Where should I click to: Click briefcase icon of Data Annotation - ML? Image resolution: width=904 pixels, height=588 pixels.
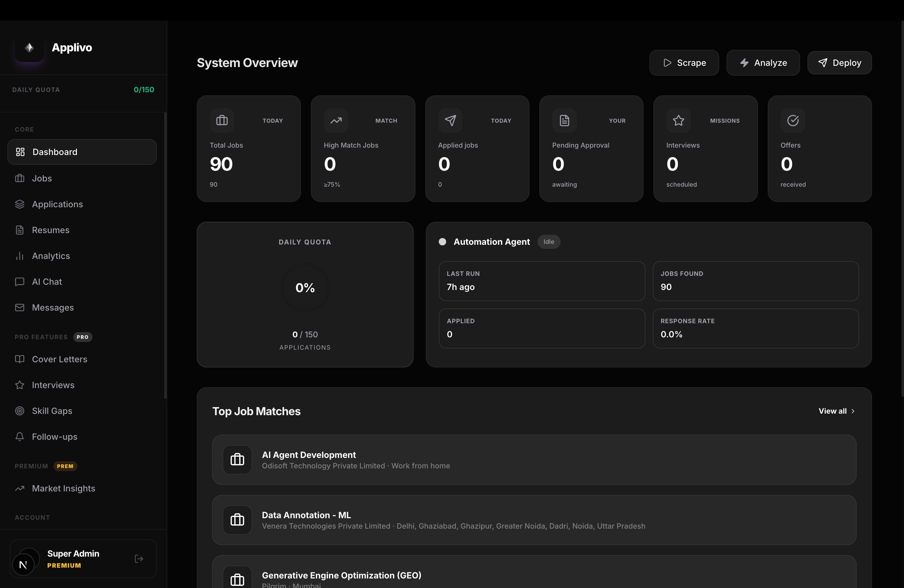coord(237,520)
